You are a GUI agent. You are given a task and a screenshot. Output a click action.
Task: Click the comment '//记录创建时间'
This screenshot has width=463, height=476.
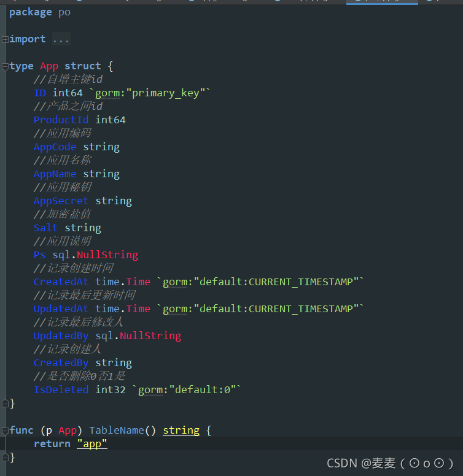(74, 268)
